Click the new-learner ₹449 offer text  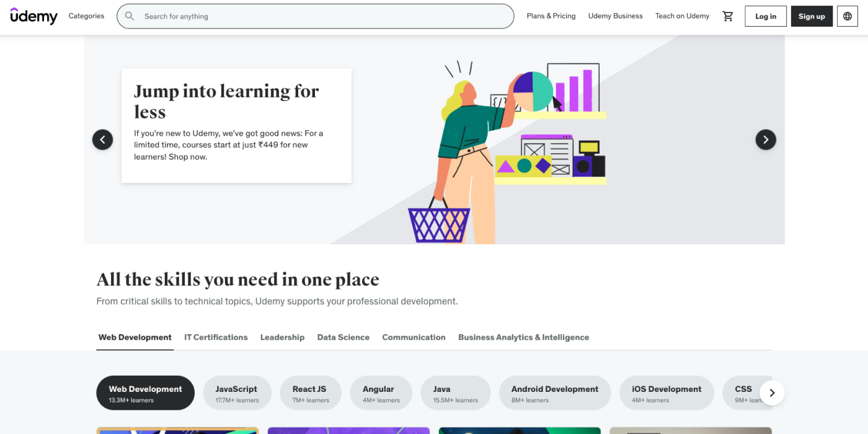229,145
